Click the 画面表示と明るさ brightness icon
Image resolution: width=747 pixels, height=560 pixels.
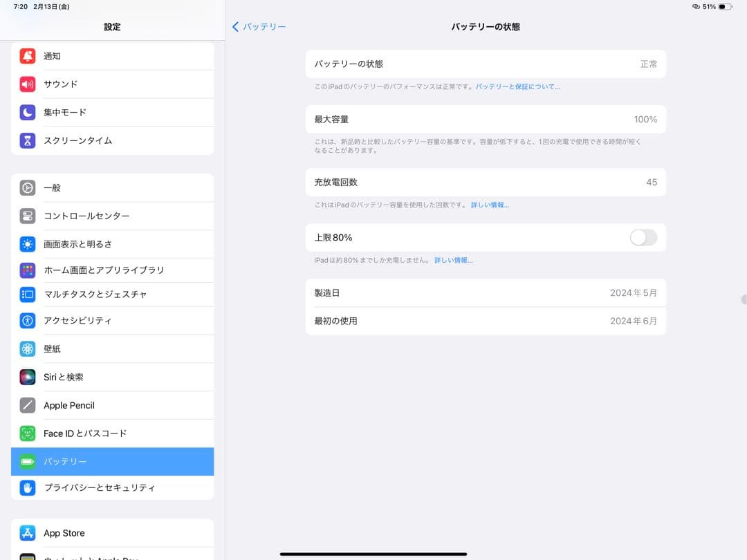pyautogui.click(x=28, y=244)
